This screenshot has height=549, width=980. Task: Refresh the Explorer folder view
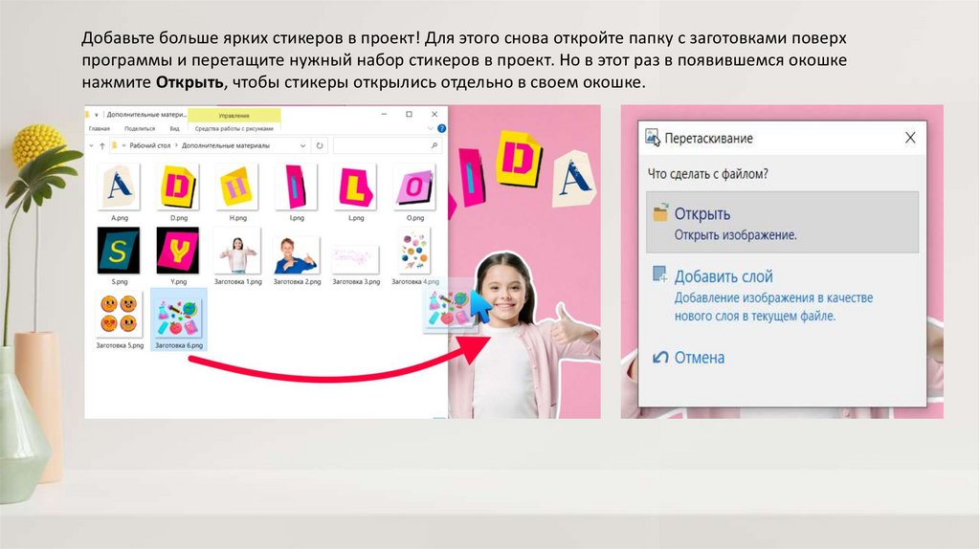coord(320,145)
